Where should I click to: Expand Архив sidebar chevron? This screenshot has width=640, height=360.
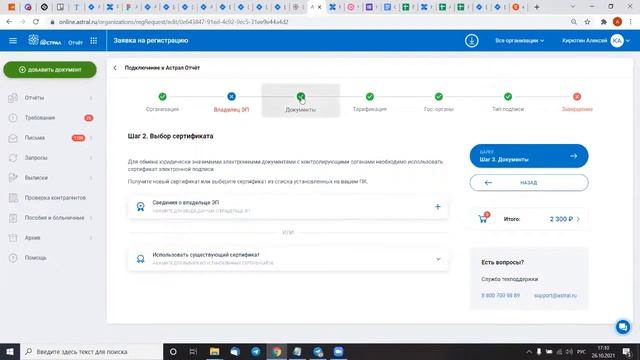[91, 238]
